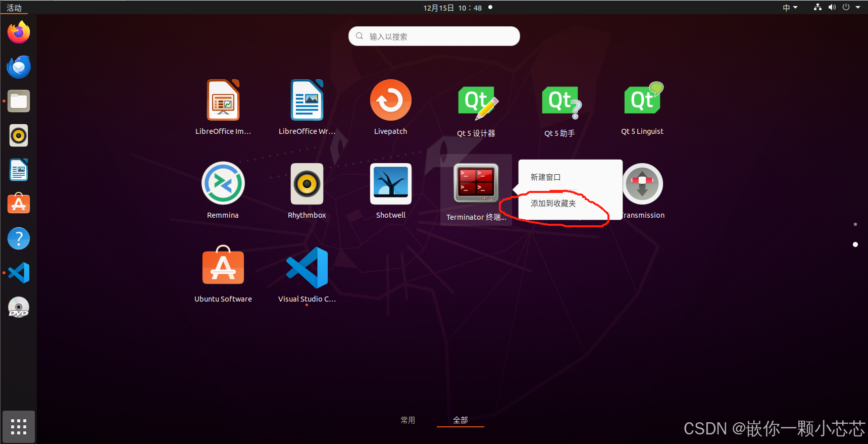Open the Help icon in dock

[19, 238]
